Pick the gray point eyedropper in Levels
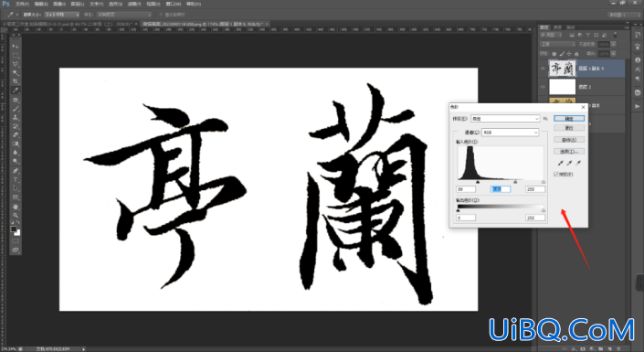Screen dimensions: 644x352 tap(569, 164)
